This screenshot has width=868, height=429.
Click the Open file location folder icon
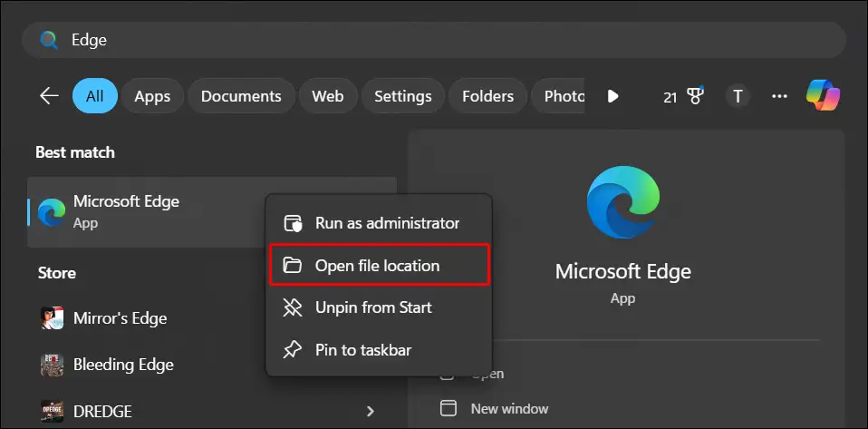pyautogui.click(x=293, y=266)
